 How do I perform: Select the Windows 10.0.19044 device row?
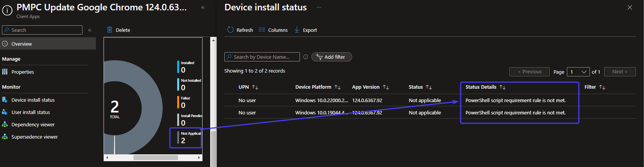pos(430,112)
